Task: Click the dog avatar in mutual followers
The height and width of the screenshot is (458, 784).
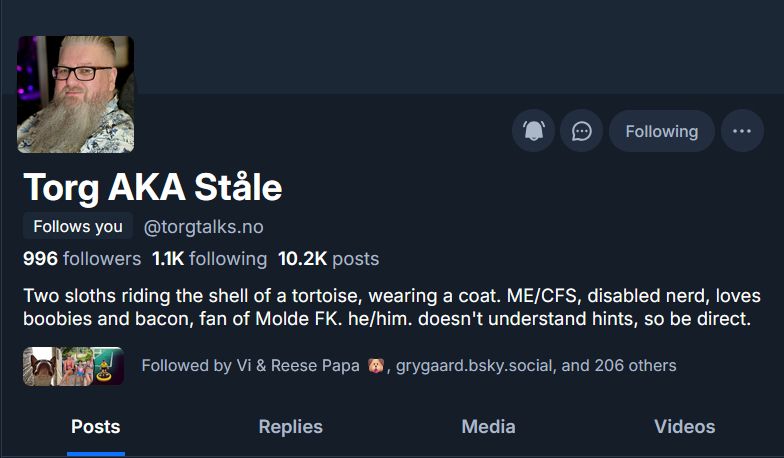Action: [40, 366]
